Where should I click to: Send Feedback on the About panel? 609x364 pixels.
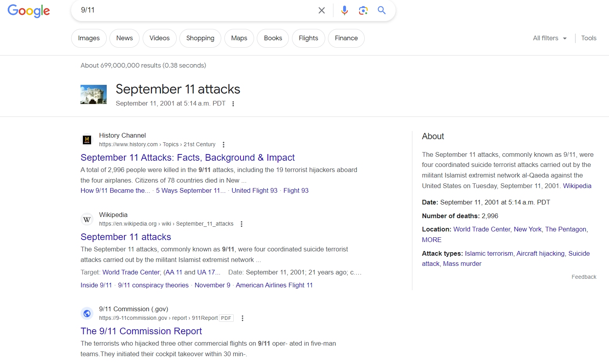coord(584,277)
